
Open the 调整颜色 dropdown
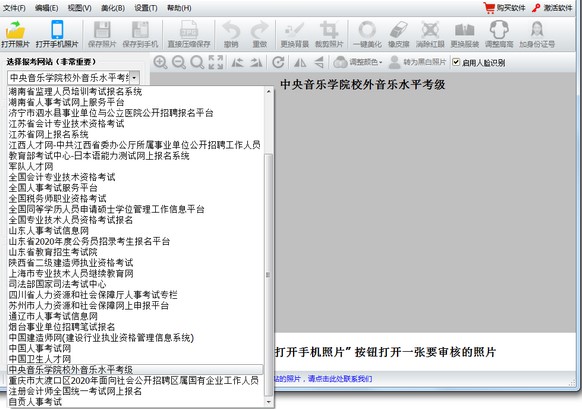[x=357, y=62]
